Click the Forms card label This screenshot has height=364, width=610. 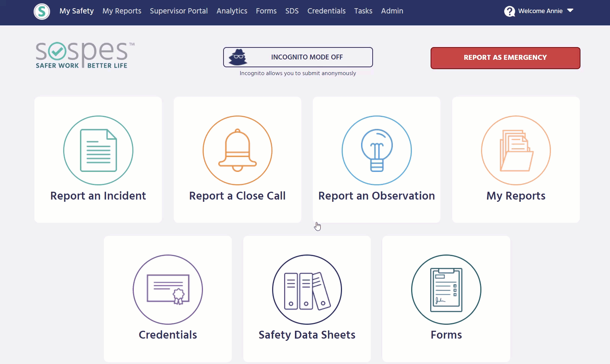pos(446,335)
